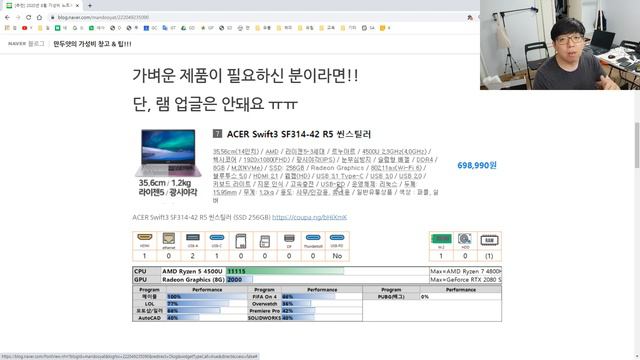Click the Max=AMD Ryzen 7 cell

coord(465,271)
